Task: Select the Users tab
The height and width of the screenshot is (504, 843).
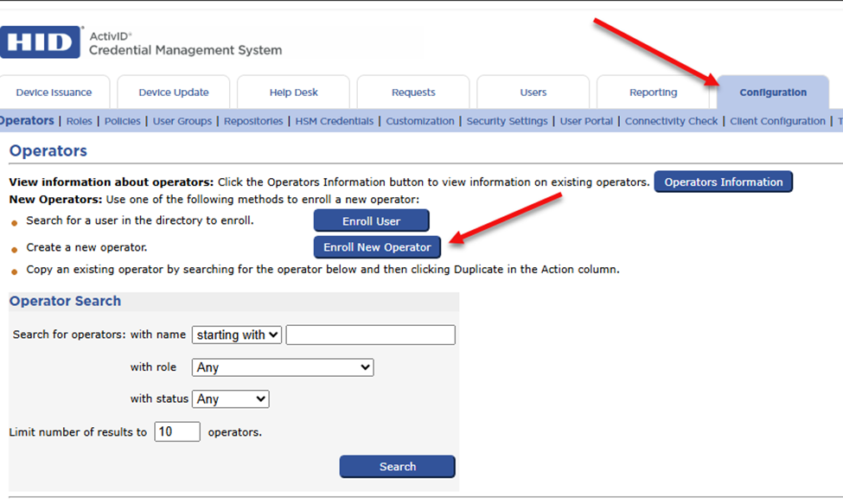Action: click(533, 93)
